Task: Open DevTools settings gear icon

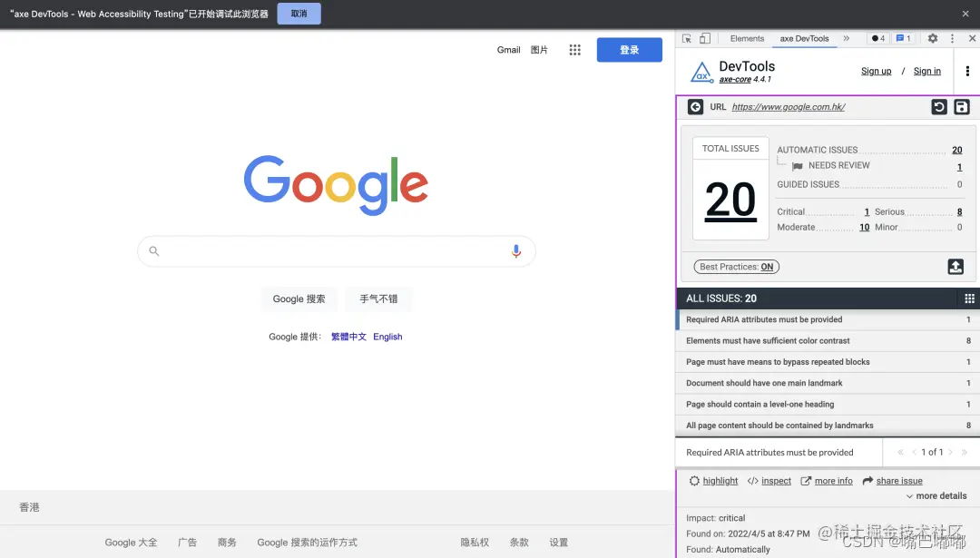Action: [933, 38]
